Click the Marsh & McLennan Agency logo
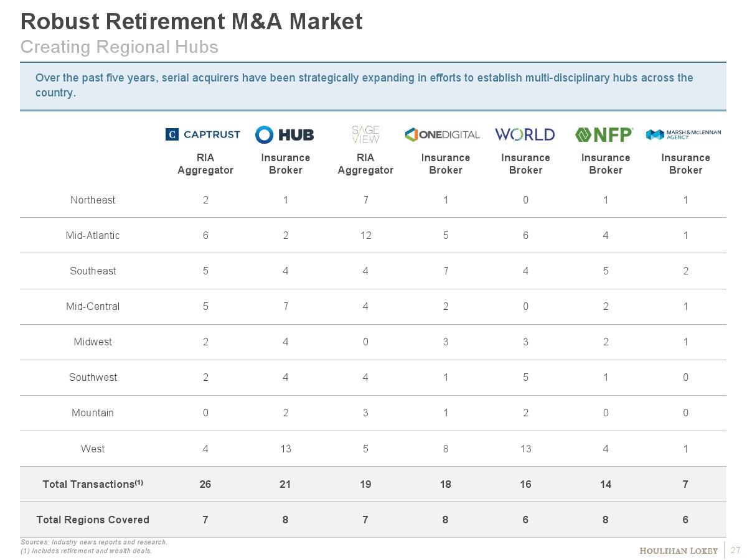 (x=684, y=134)
